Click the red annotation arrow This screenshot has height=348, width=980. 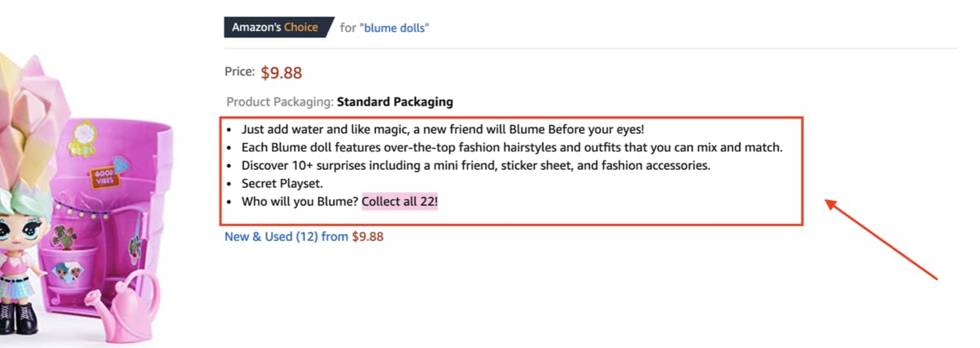(x=880, y=239)
